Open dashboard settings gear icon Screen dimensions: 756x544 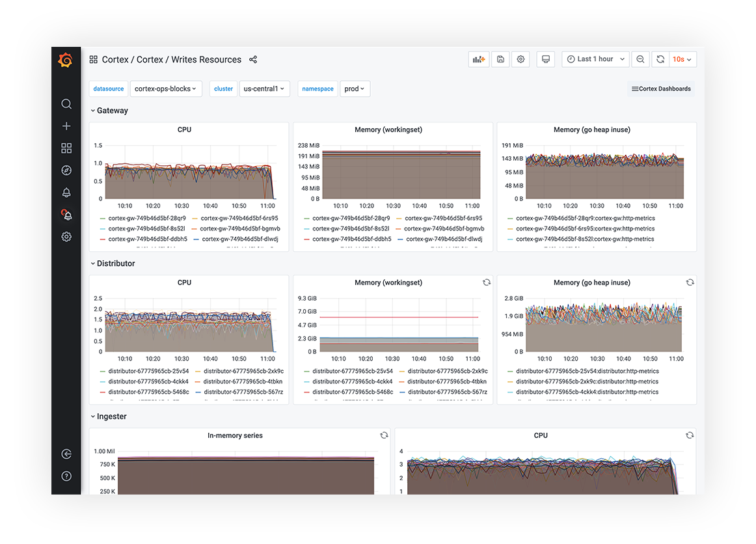(x=520, y=59)
